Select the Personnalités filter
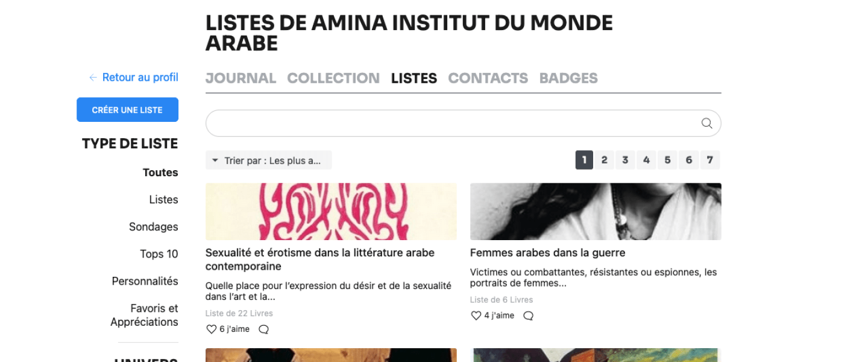The image size is (868, 362). [x=145, y=281]
